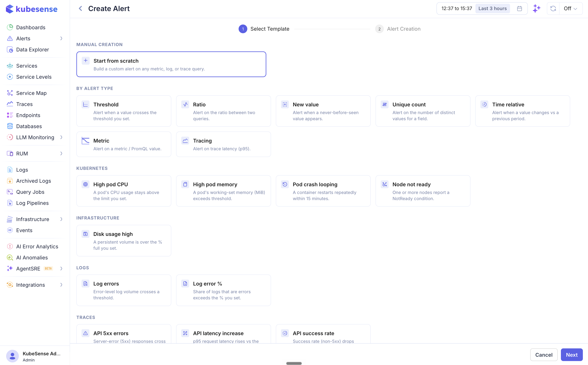The height and width of the screenshot is (365, 588).
Task: Click the calendar icon in time picker
Action: (519, 9)
